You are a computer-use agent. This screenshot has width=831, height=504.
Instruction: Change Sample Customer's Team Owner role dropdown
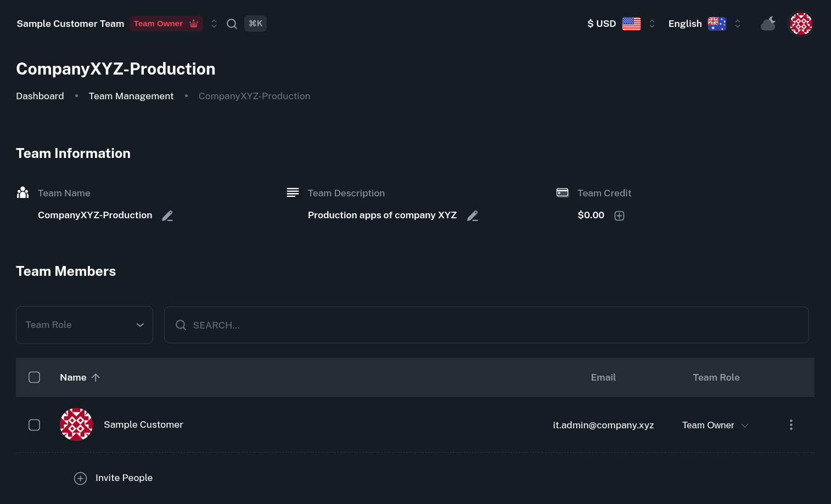point(715,425)
